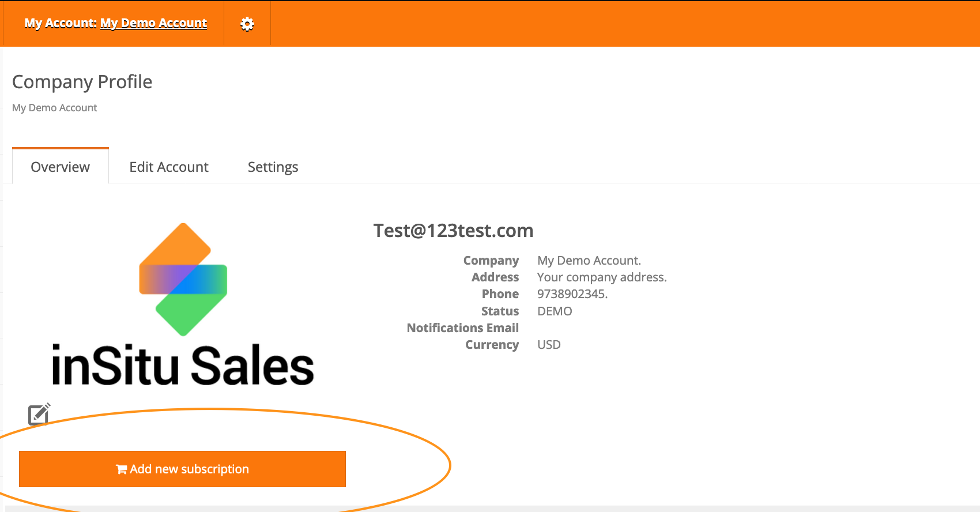Click the Company Profile page title

(x=82, y=82)
